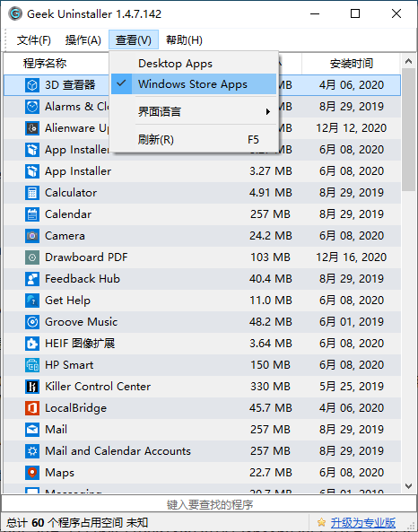Open the 帮助(H) menu
This screenshot has width=418, height=532.
point(184,40)
